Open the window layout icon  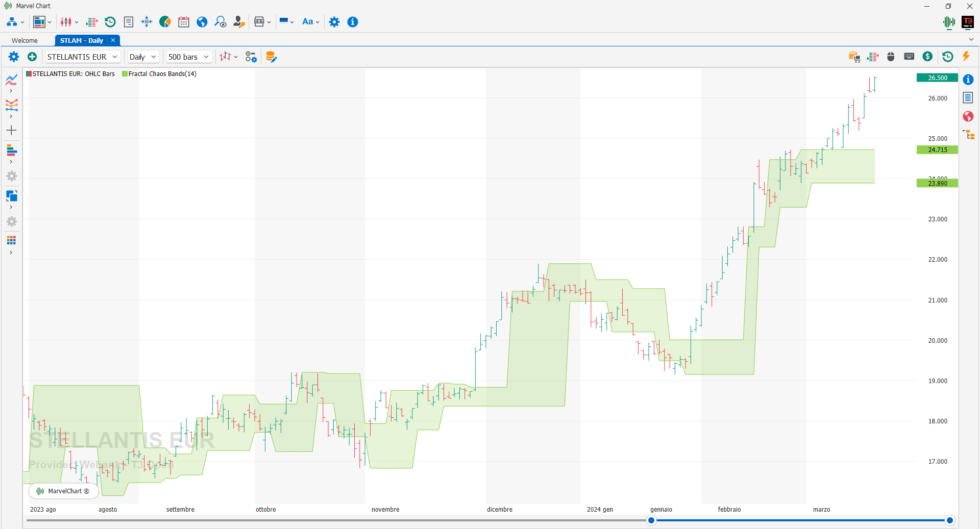point(39,22)
